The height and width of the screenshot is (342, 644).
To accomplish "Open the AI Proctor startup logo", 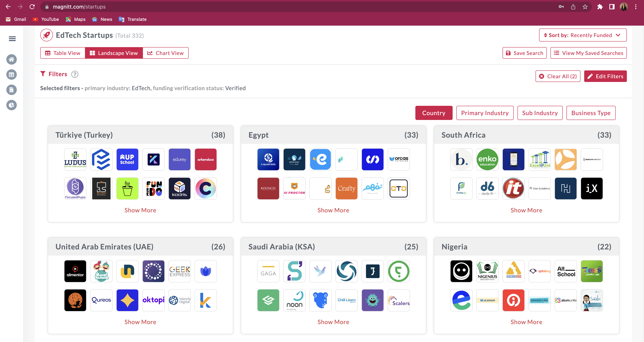I will (294, 189).
